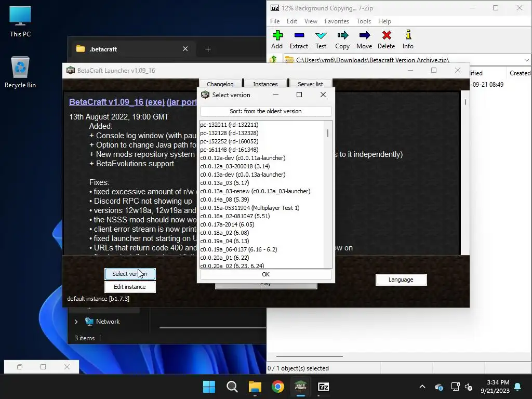Click the Add icon in 7-Zip toolbar
The width and height of the screenshot is (532, 399).
pyautogui.click(x=277, y=35)
